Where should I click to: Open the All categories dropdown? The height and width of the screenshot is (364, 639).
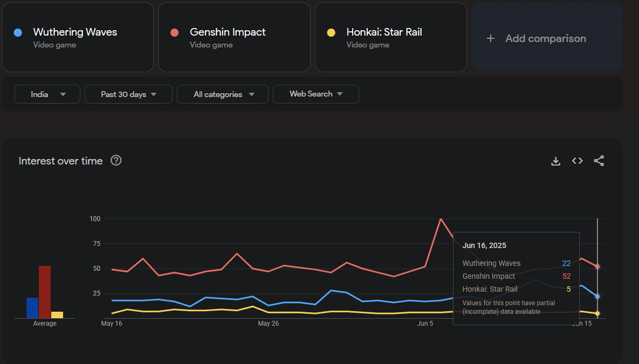[x=223, y=94]
